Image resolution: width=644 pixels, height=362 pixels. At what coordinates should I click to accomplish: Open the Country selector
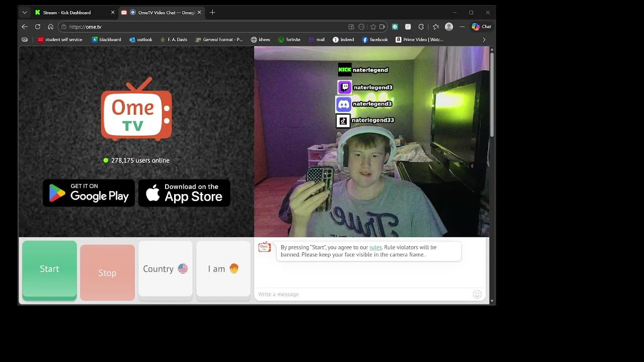pyautogui.click(x=166, y=270)
